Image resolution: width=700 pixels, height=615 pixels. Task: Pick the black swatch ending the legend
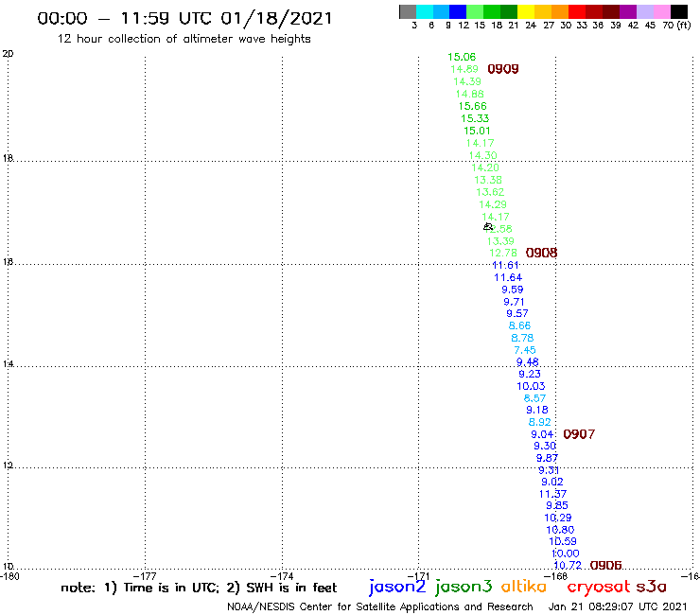(678, 11)
